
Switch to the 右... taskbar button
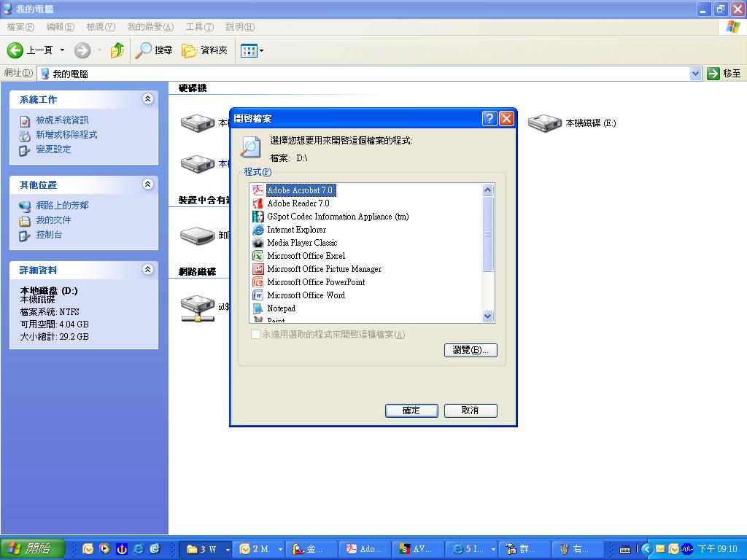(x=578, y=549)
